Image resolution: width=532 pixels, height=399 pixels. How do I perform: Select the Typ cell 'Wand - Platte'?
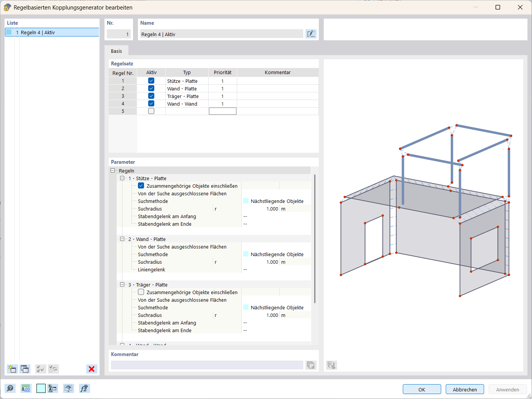[x=187, y=89]
